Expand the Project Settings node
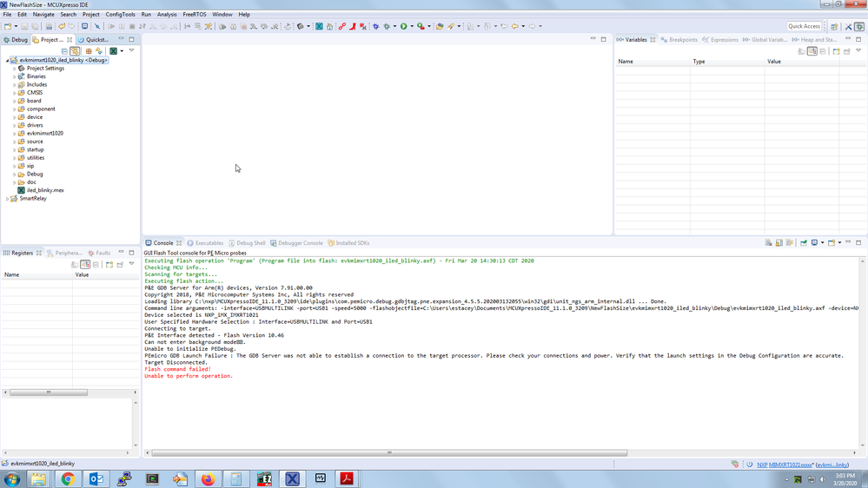 15,69
